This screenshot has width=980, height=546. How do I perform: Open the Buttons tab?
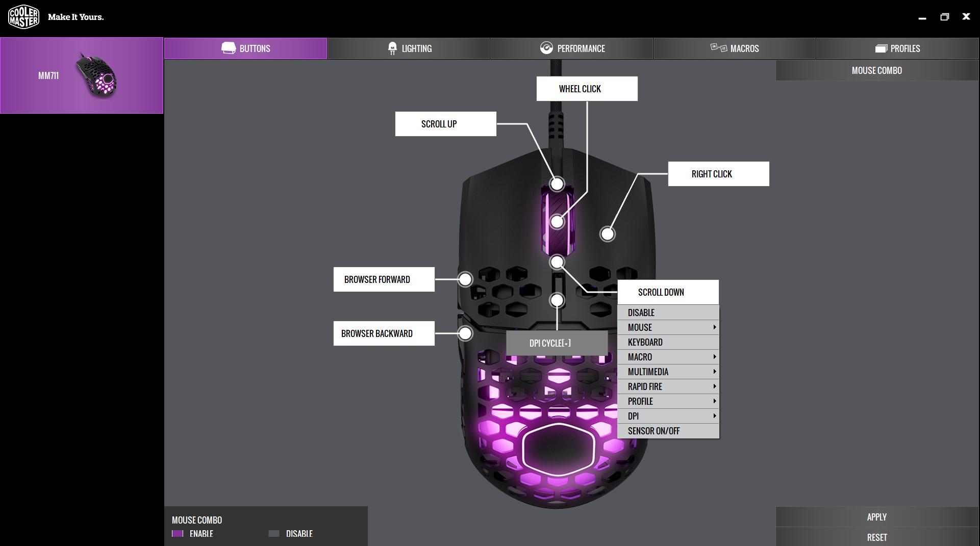[245, 48]
